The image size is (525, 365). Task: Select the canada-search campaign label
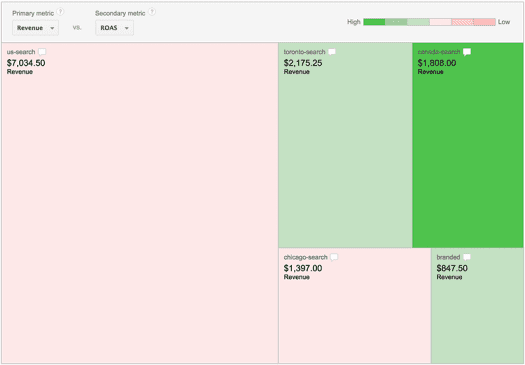[439, 52]
